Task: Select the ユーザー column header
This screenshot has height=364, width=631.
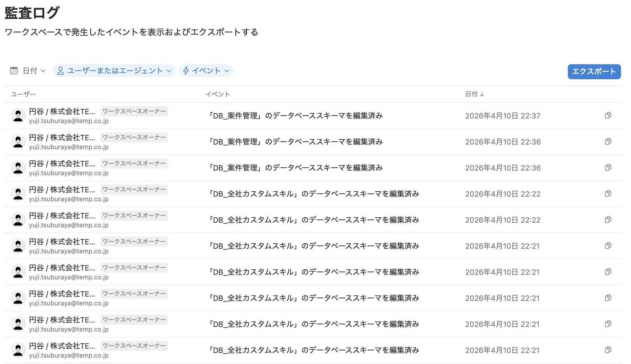Action: [24, 94]
